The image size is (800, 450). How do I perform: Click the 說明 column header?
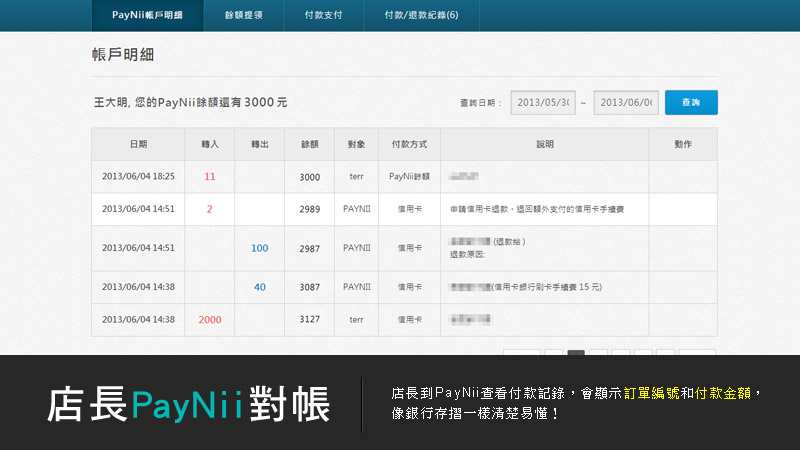544,145
